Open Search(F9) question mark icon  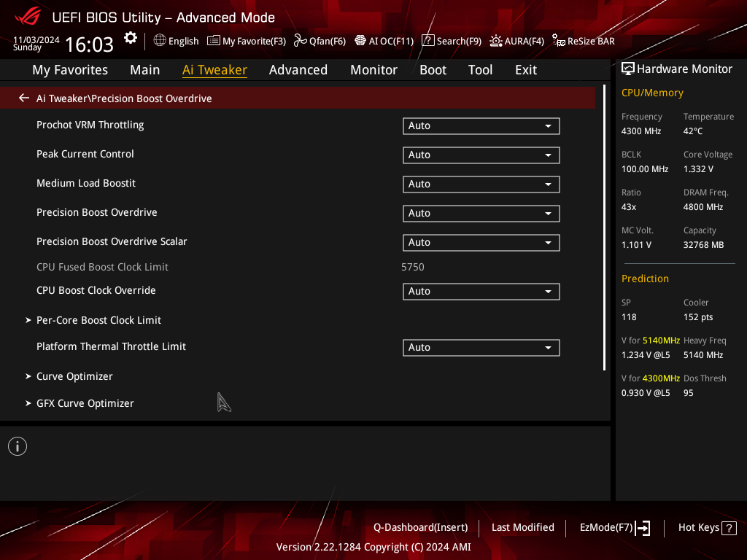tap(427, 41)
